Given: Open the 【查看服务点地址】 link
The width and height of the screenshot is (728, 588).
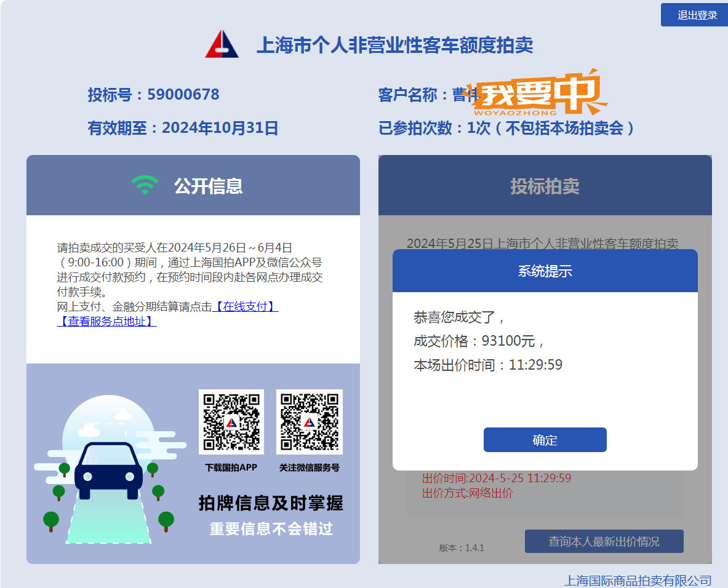Looking at the screenshot, I should 106,321.
